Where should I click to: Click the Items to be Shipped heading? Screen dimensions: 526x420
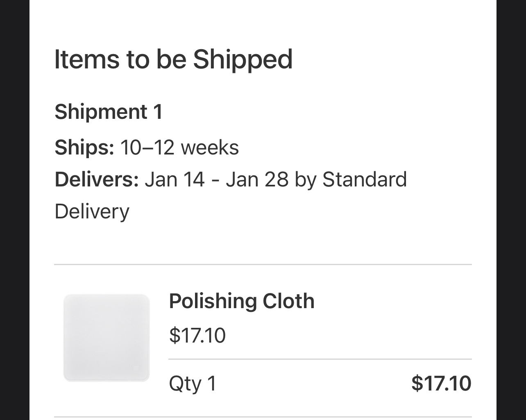[173, 59]
